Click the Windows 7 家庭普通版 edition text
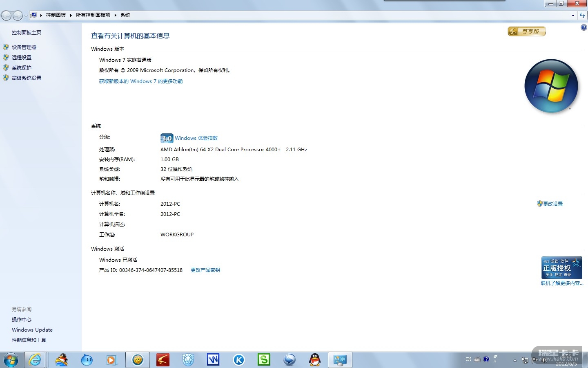The height and width of the screenshot is (368, 588). 125,60
